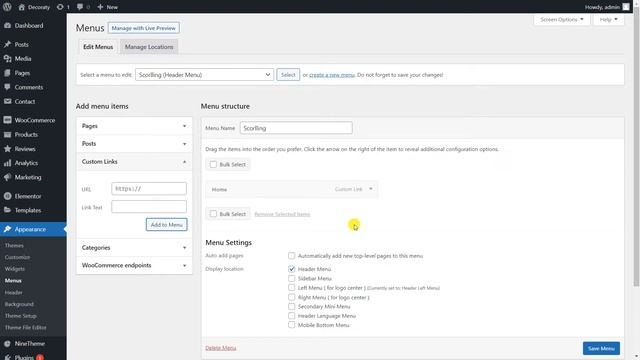Open the Comments icon in the sidebar

7,87
